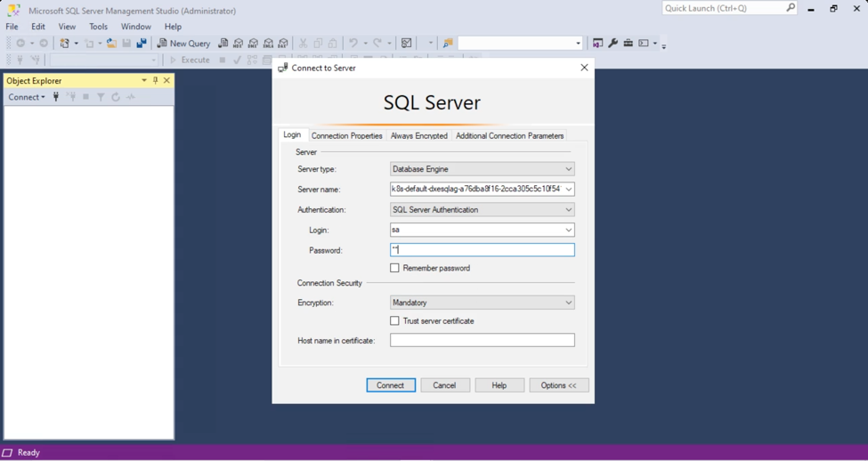The width and height of the screenshot is (868, 461).
Task: Click the Open File folder icon
Action: 111,44
